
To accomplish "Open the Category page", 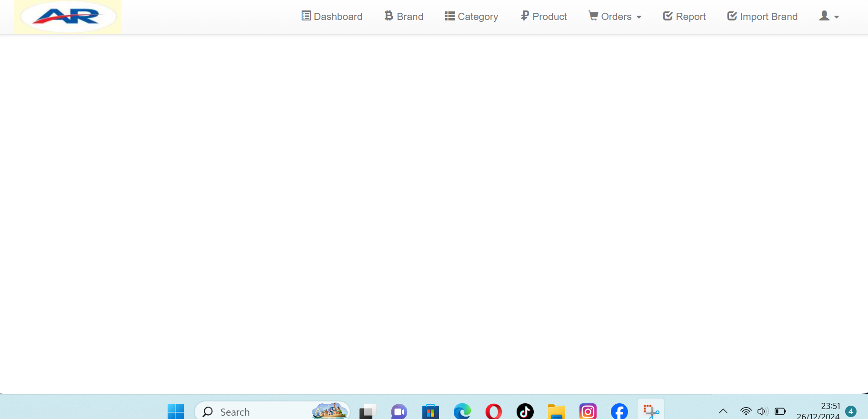I will [471, 17].
